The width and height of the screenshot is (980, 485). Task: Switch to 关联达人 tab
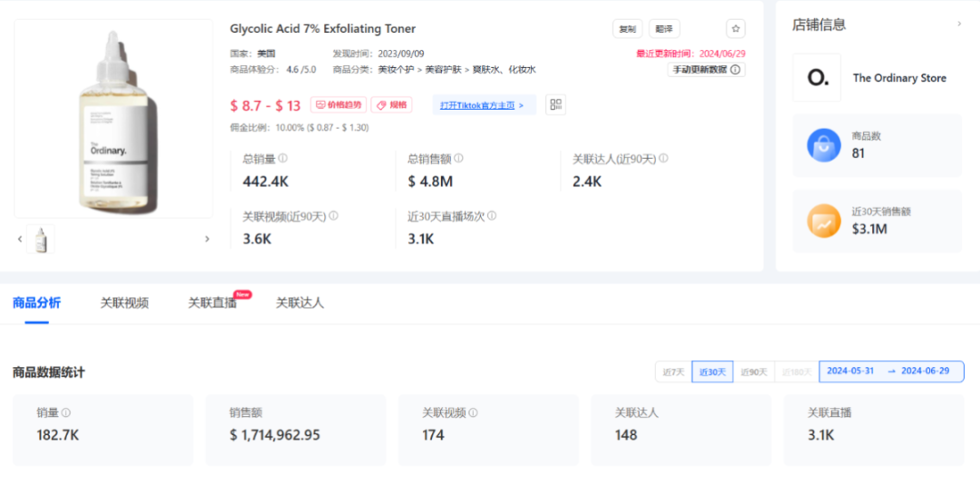tap(300, 303)
